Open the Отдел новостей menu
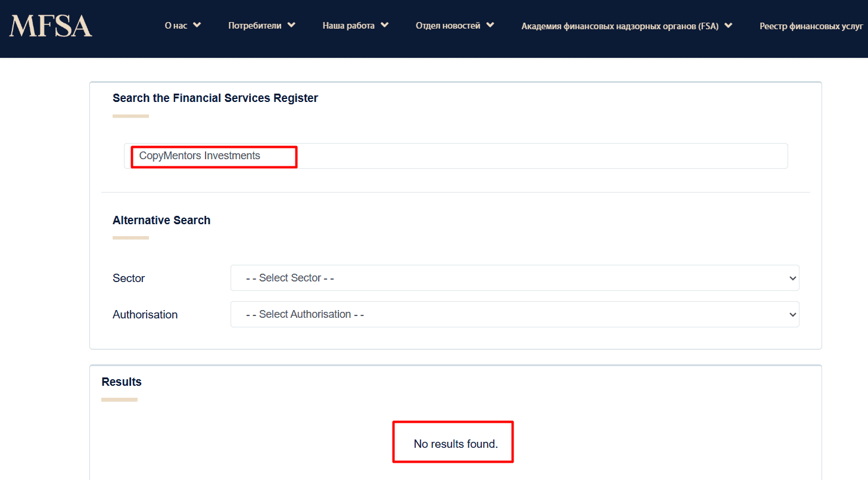 coord(448,26)
